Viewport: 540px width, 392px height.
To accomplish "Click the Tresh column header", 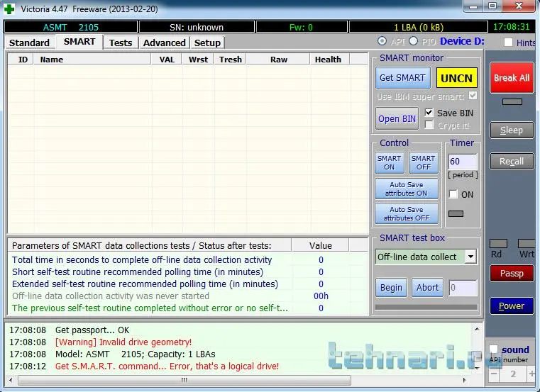I will pyautogui.click(x=230, y=60).
